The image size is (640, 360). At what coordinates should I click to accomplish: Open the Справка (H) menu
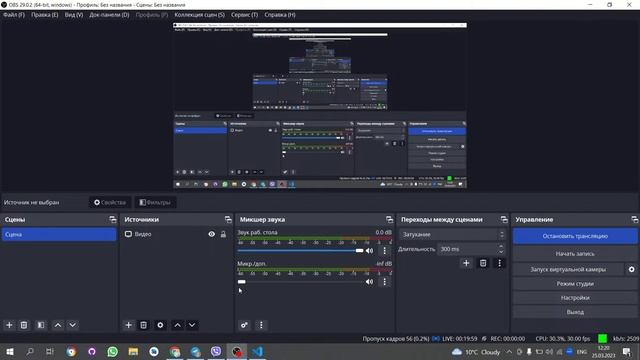tap(280, 15)
